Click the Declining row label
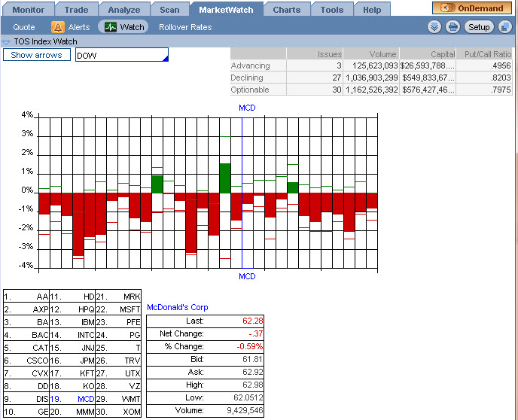This screenshot has width=518, height=420. [247, 78]
